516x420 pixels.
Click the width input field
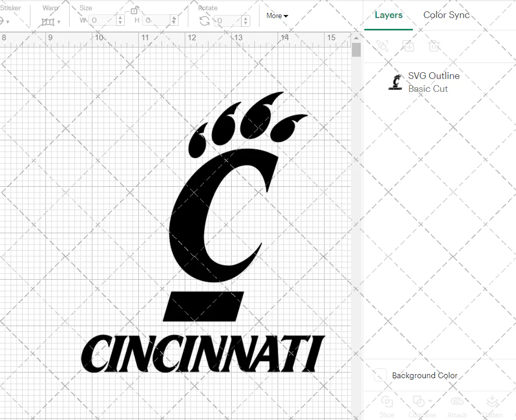click(103, 20)
